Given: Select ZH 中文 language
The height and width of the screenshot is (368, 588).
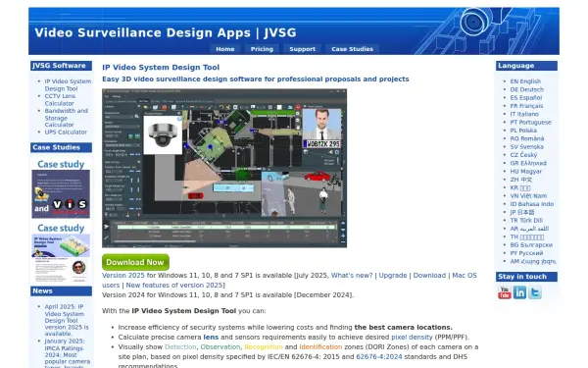Looking at the screenshot, I should 521,180.
